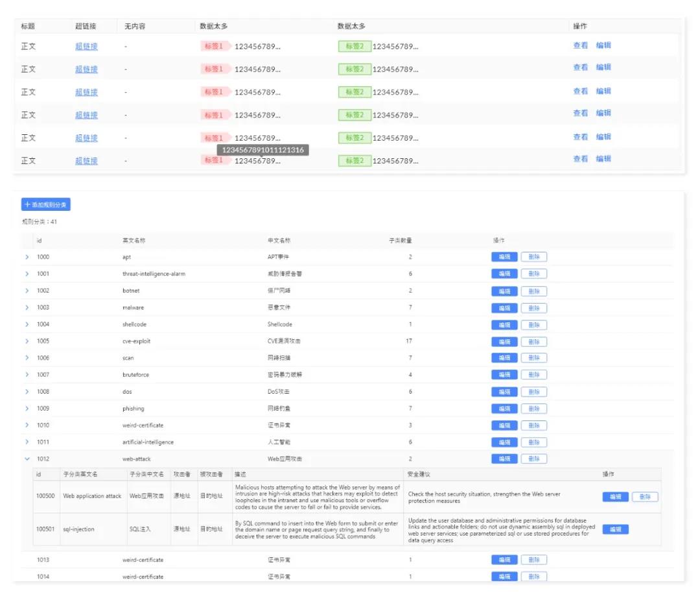
Task: Edit the sql-injection subcategory 100501
Action: [x=615, y=529]
